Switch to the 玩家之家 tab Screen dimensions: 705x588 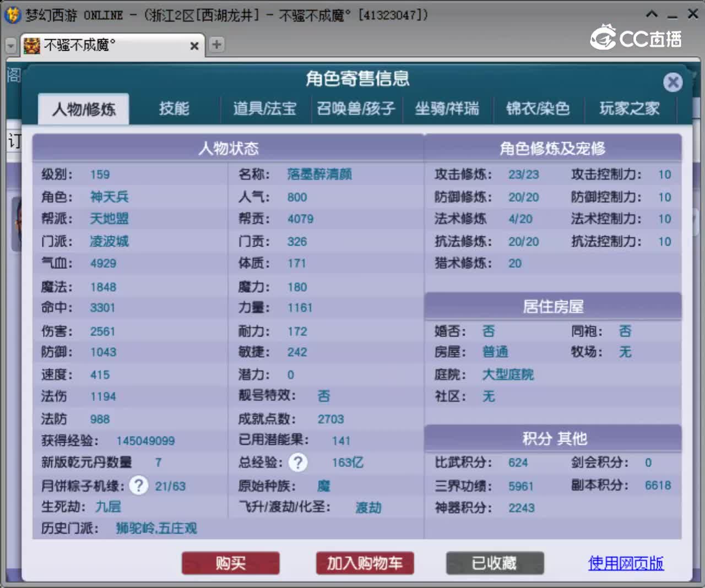coord(630,108)
